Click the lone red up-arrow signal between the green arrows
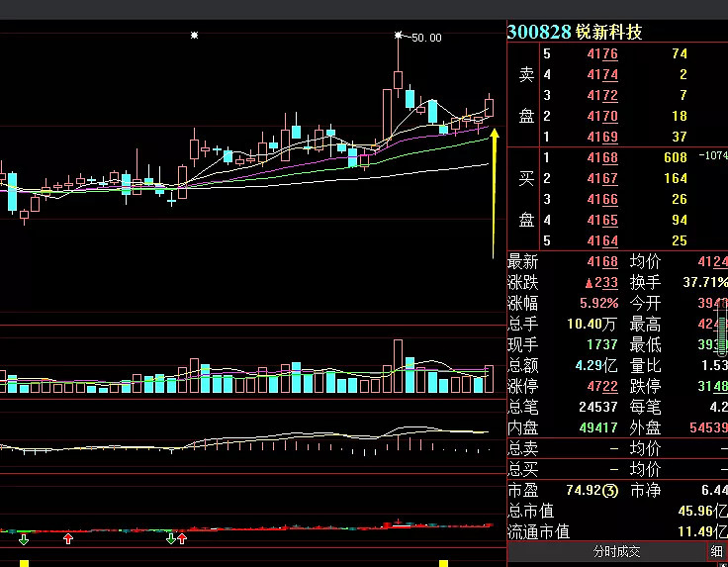The width and height of the screenshot is (728, 567). (68, 538)
